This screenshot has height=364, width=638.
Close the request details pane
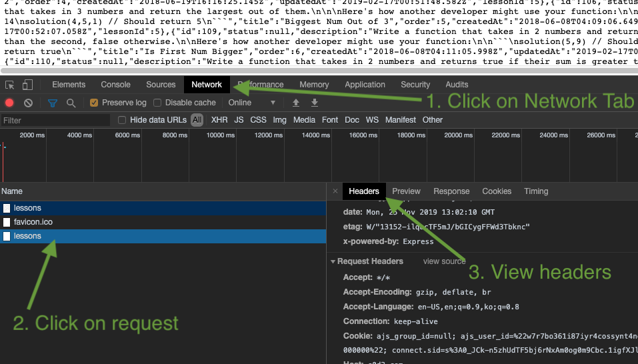point(335,191)
